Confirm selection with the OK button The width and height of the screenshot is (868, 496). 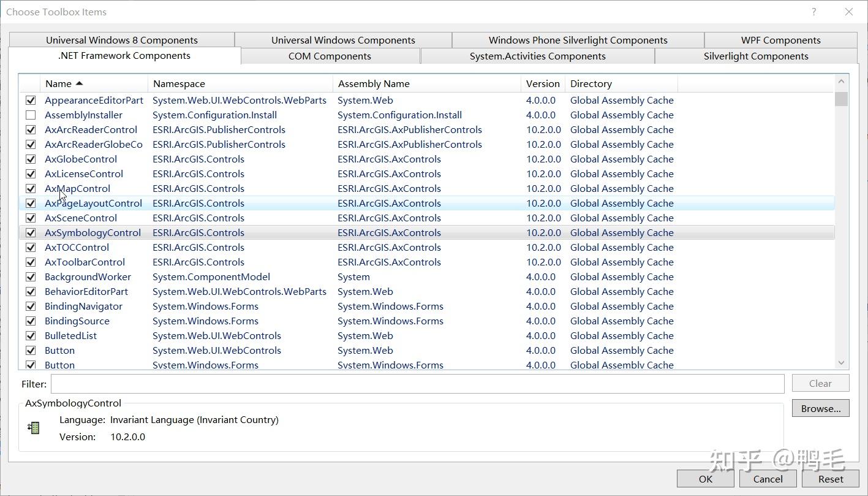pos(705,478)
